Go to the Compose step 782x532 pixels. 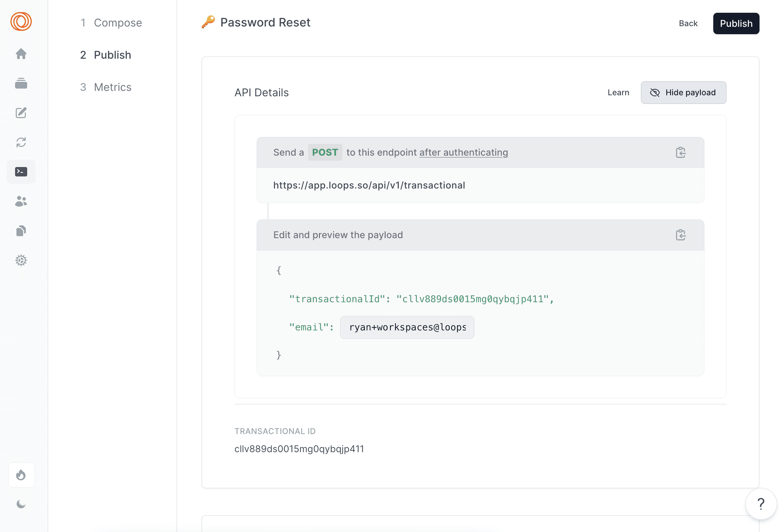click(111, 22)
